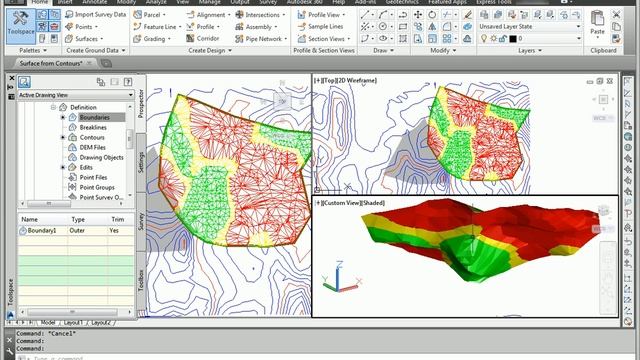
Task: Select the Move tool in Modify panel
Action: click(x=418, y=15)
